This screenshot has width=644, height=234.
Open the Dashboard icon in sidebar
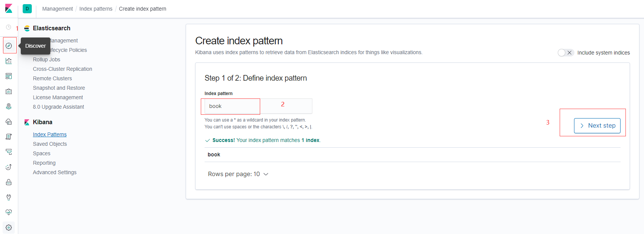coord(9,76)
